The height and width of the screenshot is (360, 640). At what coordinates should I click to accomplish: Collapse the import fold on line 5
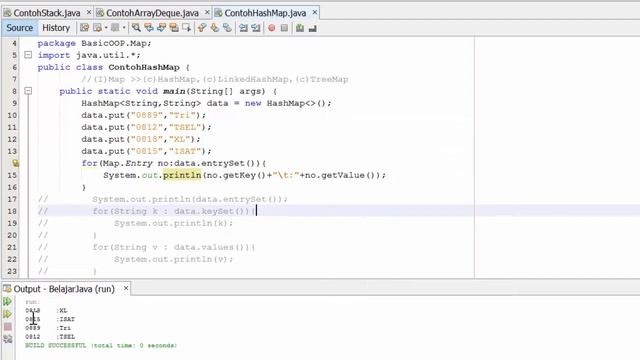click(28, 55)
